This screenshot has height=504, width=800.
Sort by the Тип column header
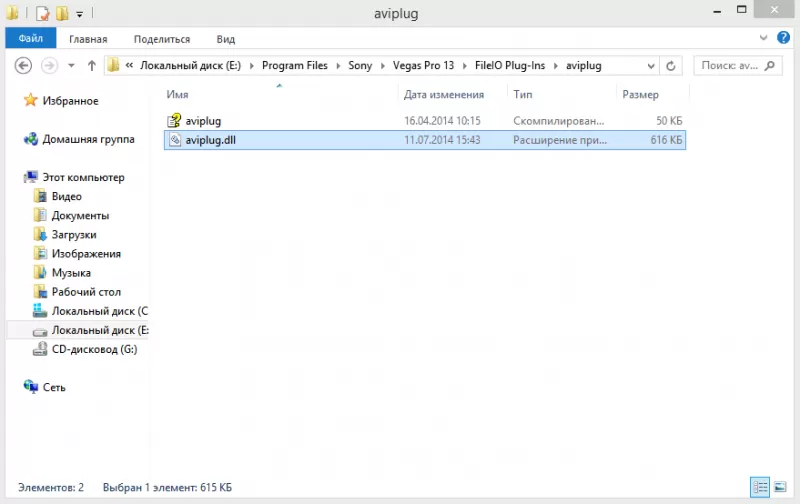523,94
